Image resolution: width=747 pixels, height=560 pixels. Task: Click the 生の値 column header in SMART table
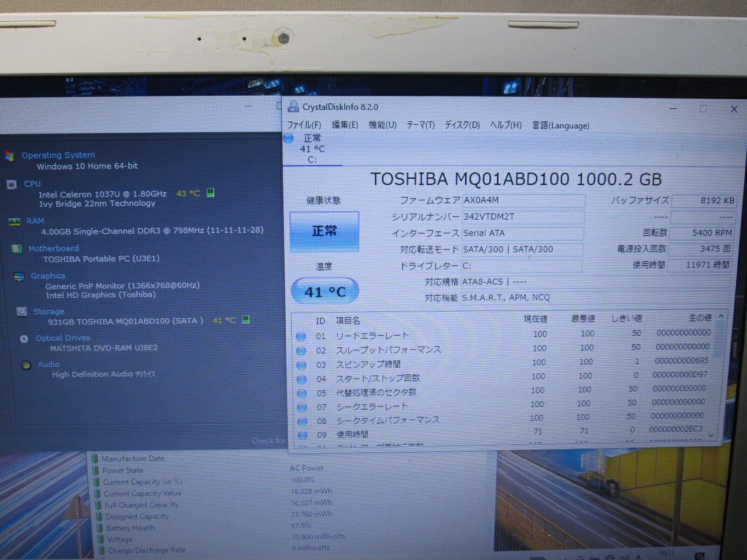coord(700,318)
